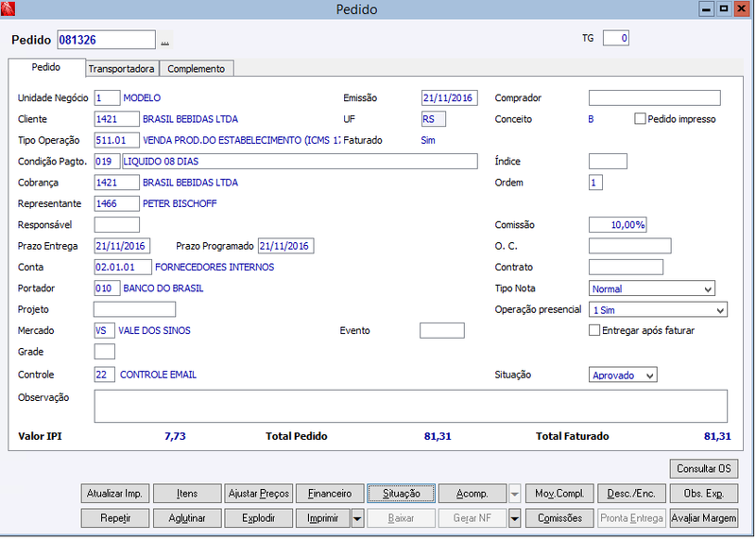Expand the arrow next to Acomp. button
756x541 pixels.
click(514, 494)
